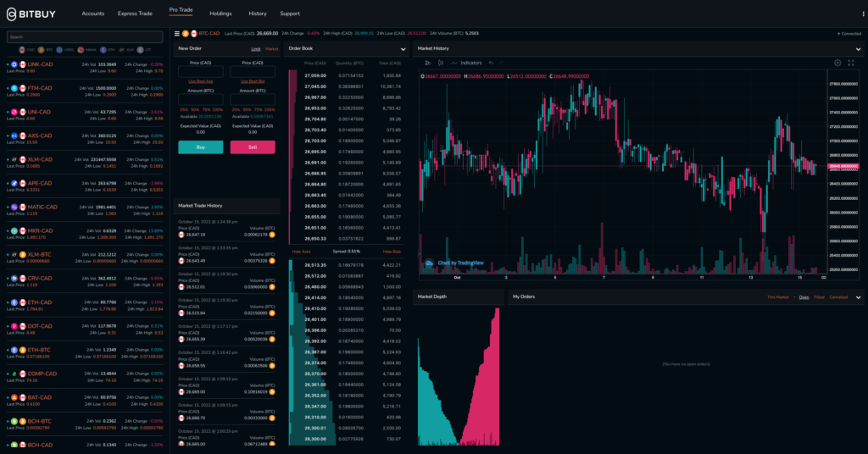Hide asks in the order book
Viewport: 868px width, 454px height.
301,252
